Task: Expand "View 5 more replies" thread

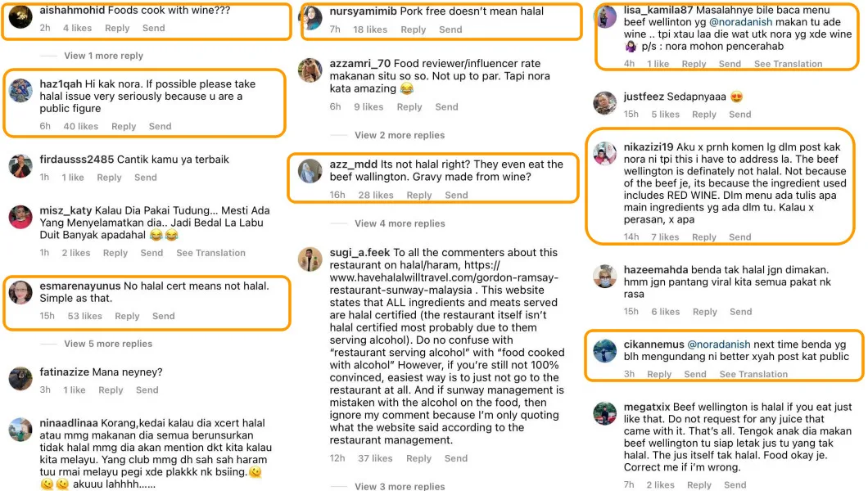Action: (108, 344)
